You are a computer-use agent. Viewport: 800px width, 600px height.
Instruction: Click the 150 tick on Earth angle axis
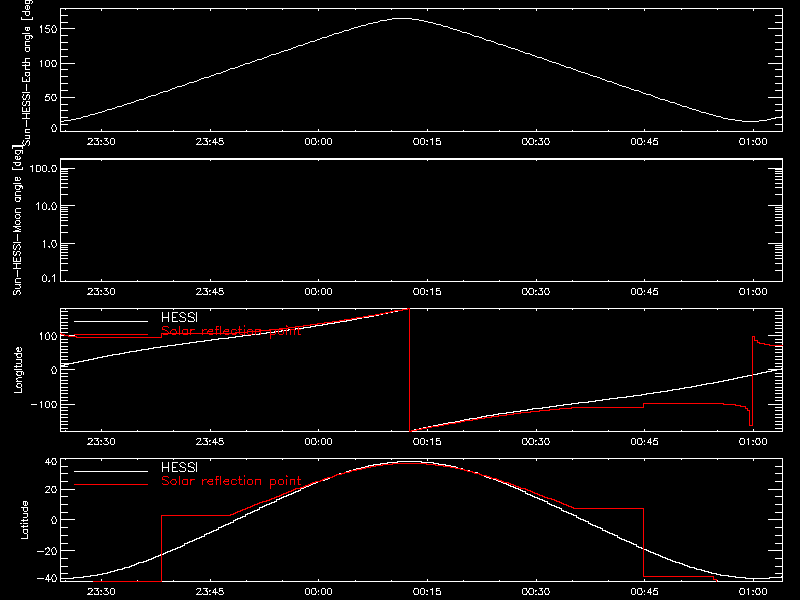tap(47, 29)
